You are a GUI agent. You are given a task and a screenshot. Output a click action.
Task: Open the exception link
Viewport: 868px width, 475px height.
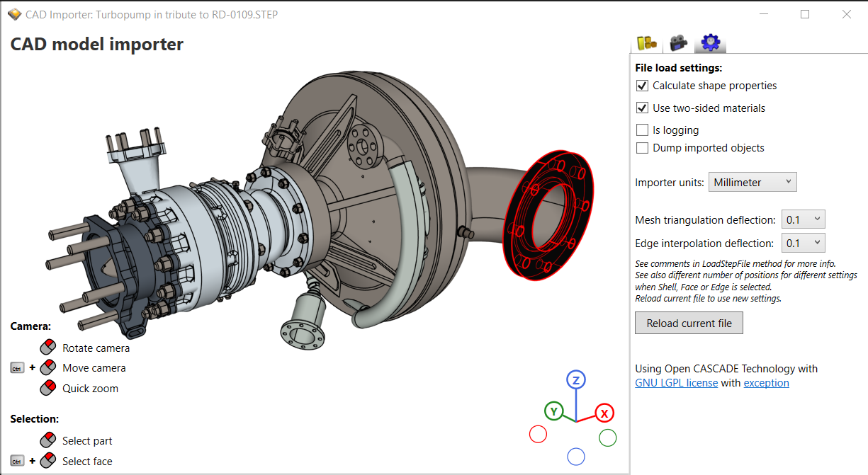point(766,383)
